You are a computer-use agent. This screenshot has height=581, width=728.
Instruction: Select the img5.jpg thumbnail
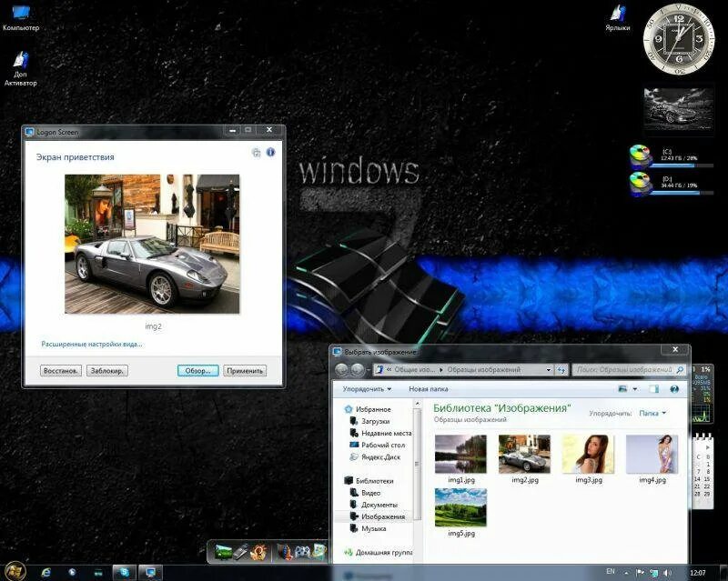click(x=460, y=507)
